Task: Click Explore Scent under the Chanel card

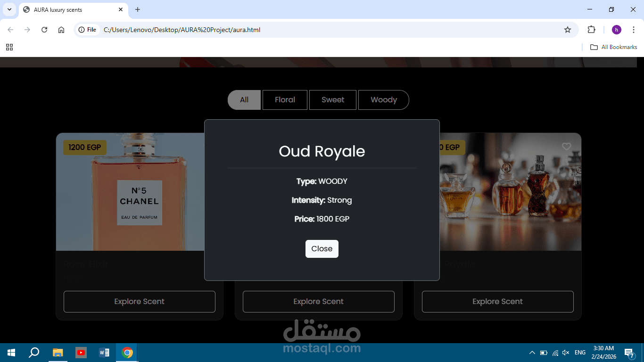Action: coord(140,302)
